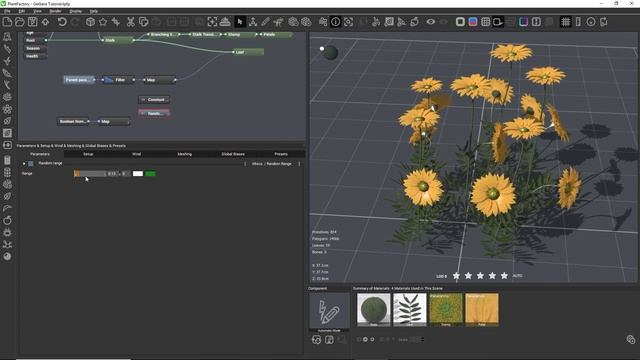Toggle the white rounded square display icon
The width and height of the screenshot is (640, 360).
[460, 22]
